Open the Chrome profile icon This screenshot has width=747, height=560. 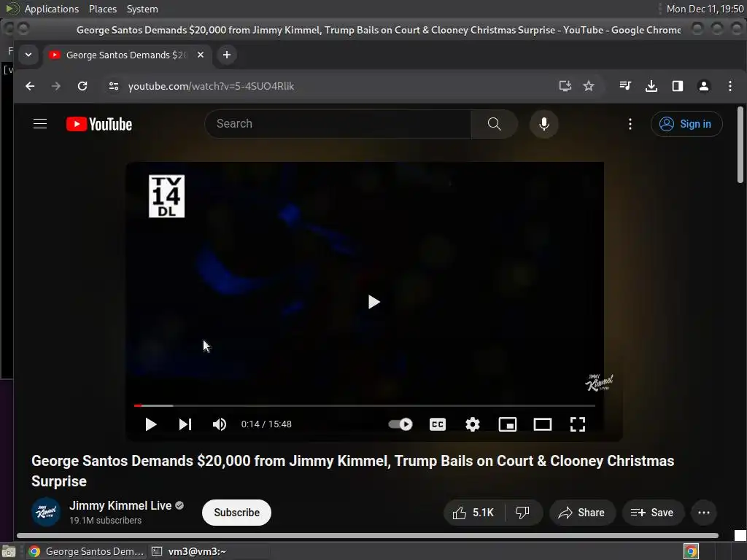click(x=704, y=86)
